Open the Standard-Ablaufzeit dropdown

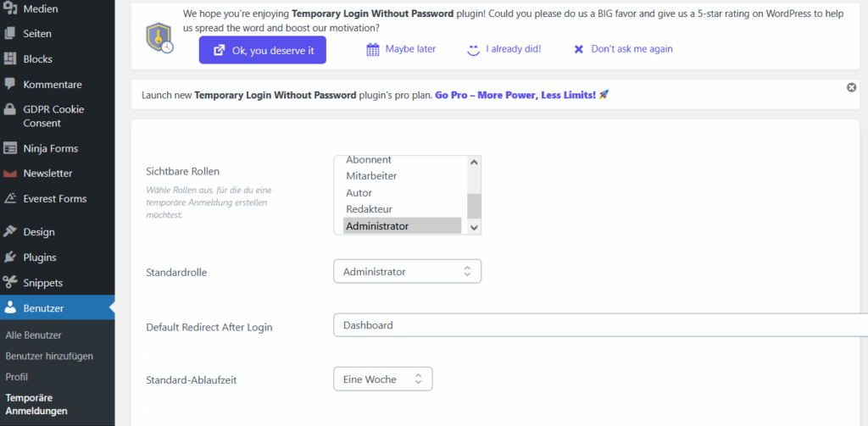click(x=382, y=379)
